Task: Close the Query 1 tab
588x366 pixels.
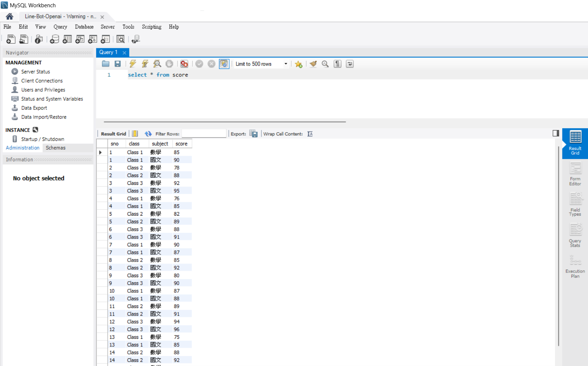Action: 124,53
